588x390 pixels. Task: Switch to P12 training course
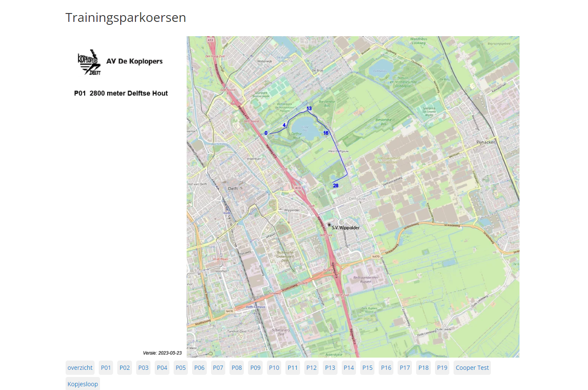click(x=311, y=368)
